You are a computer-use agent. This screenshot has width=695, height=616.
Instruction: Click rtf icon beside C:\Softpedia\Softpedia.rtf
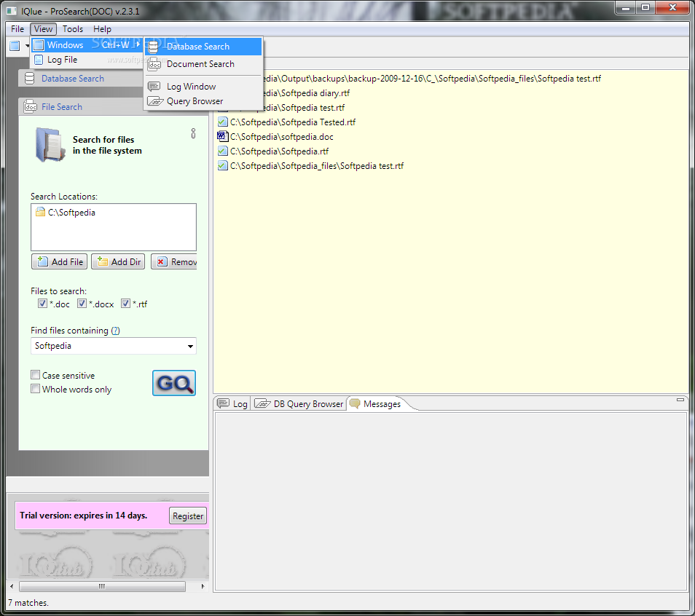pyautogui.click(x=222, y=151)
